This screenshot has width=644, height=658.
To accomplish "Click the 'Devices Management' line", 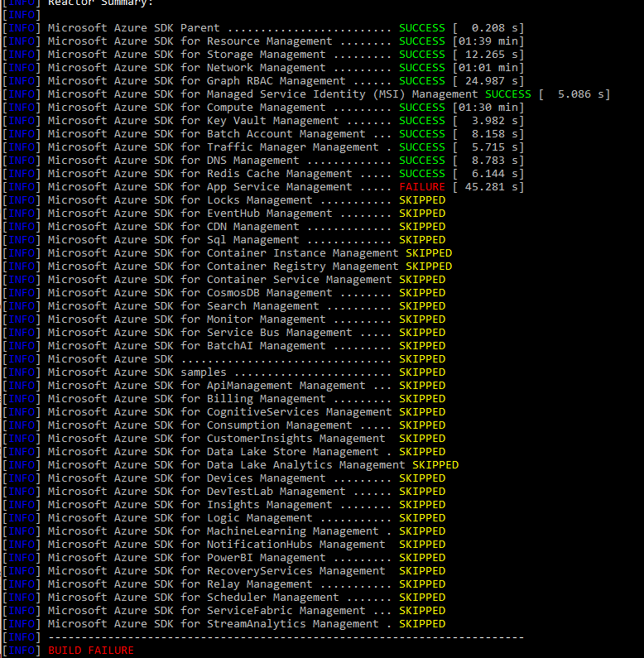I will [x=224, y=478].
